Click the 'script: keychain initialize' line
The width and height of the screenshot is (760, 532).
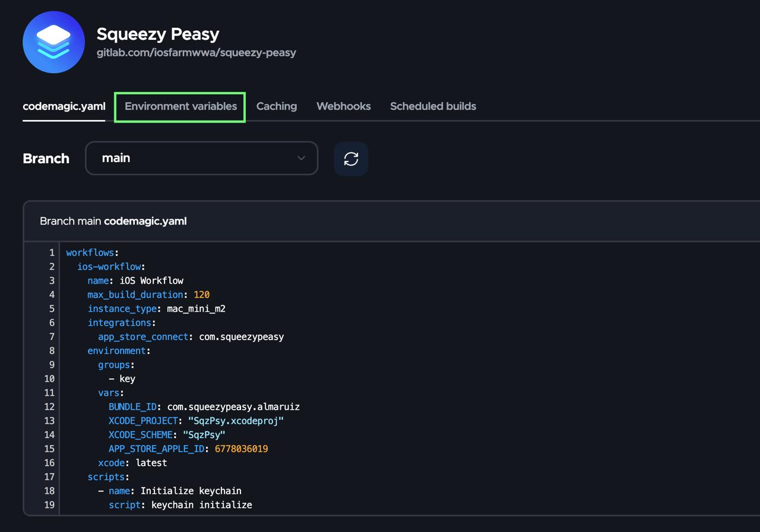(x=180, y=505)
